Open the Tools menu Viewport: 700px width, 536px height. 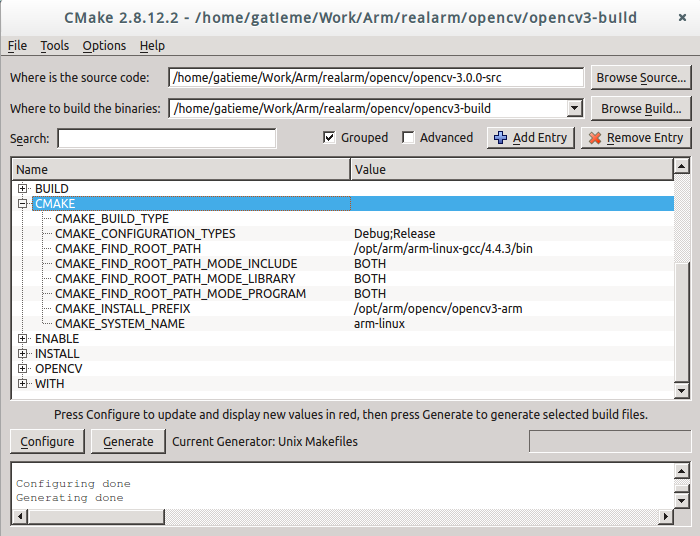coord(54,46)
